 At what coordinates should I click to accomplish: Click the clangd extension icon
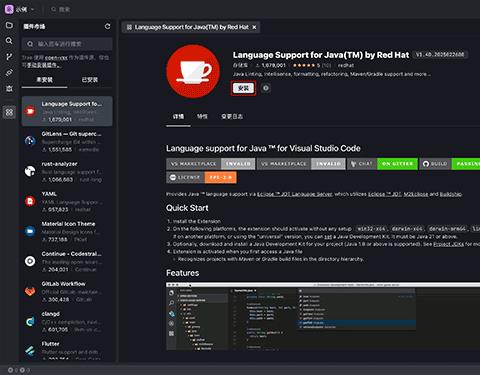point(30,321)
